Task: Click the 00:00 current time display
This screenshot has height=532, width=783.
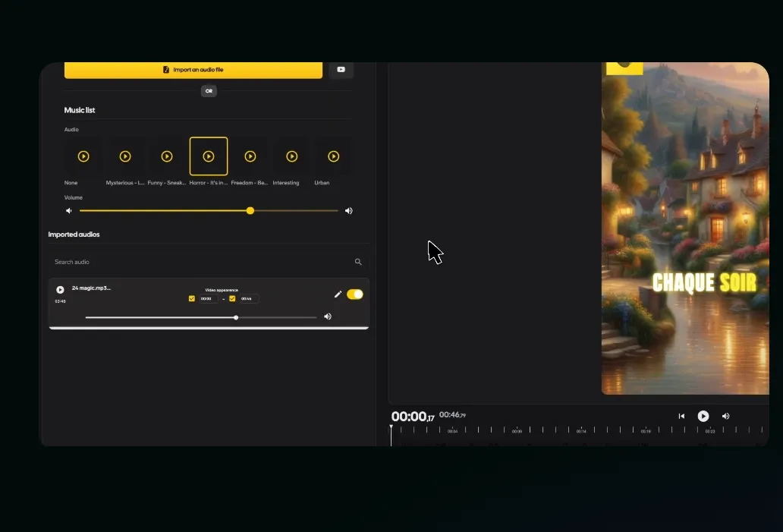Action: pyautogui.click(x=413, y=417)
